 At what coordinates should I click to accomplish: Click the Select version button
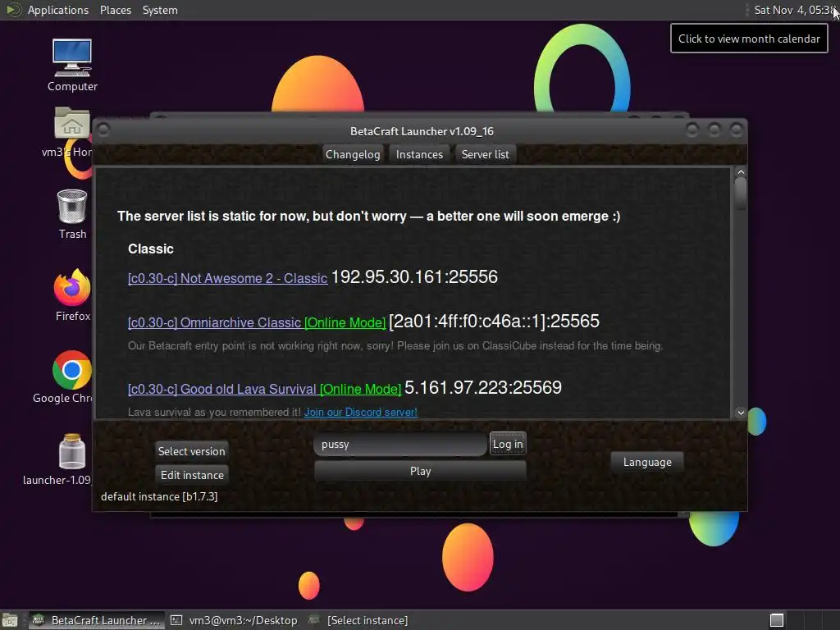191,451
